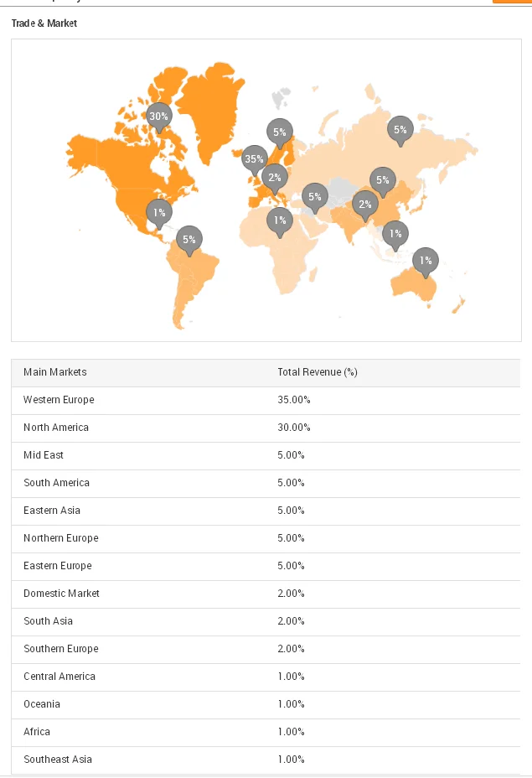Select the 1% map pin over Africa
Viewport: 532px width, 778px height.
[280, 220]
